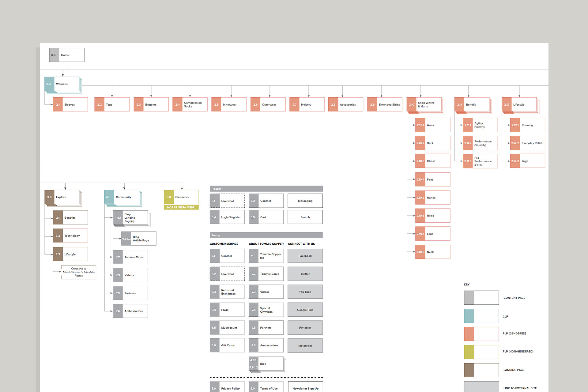Click the Neck 2.10.8 node
588x392 pixels.
432,252
